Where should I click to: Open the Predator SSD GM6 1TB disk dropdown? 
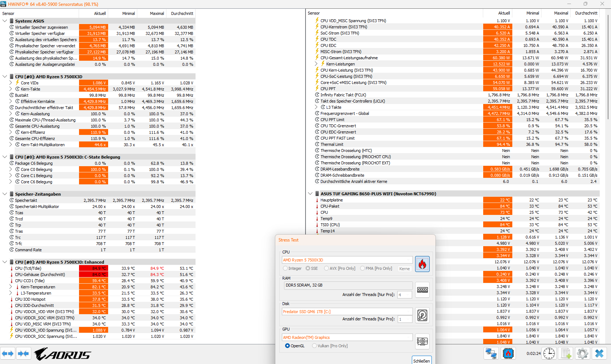tap(347, 312)
